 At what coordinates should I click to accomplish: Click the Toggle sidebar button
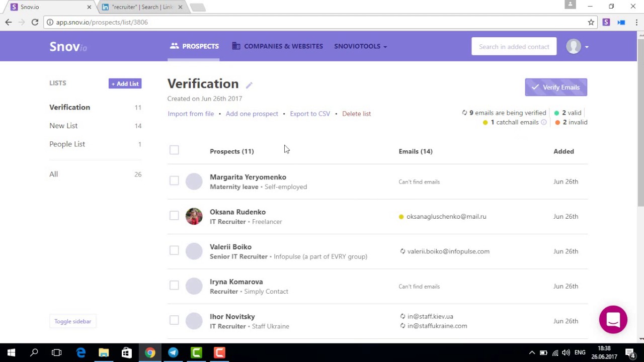pyautogui.click(x=72, y=321)
